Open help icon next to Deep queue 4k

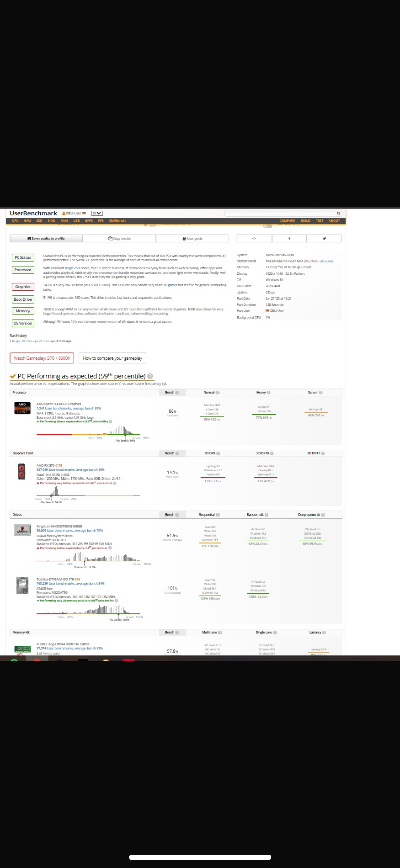coord(323,514)
